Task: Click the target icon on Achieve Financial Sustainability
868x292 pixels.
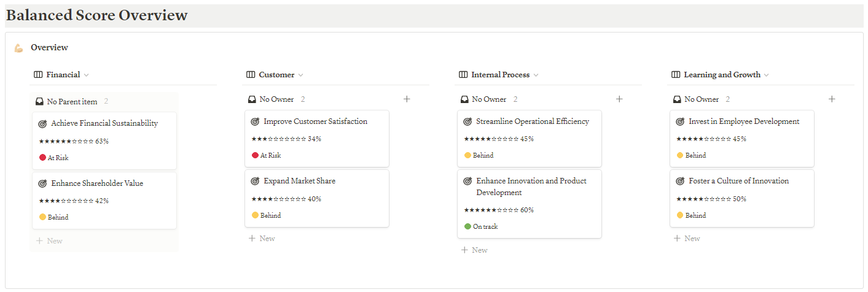Action: pos(42,124)
